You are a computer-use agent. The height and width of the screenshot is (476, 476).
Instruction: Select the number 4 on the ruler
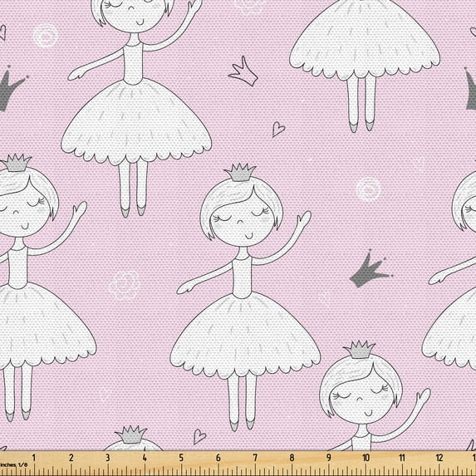(x=145, y=458)
